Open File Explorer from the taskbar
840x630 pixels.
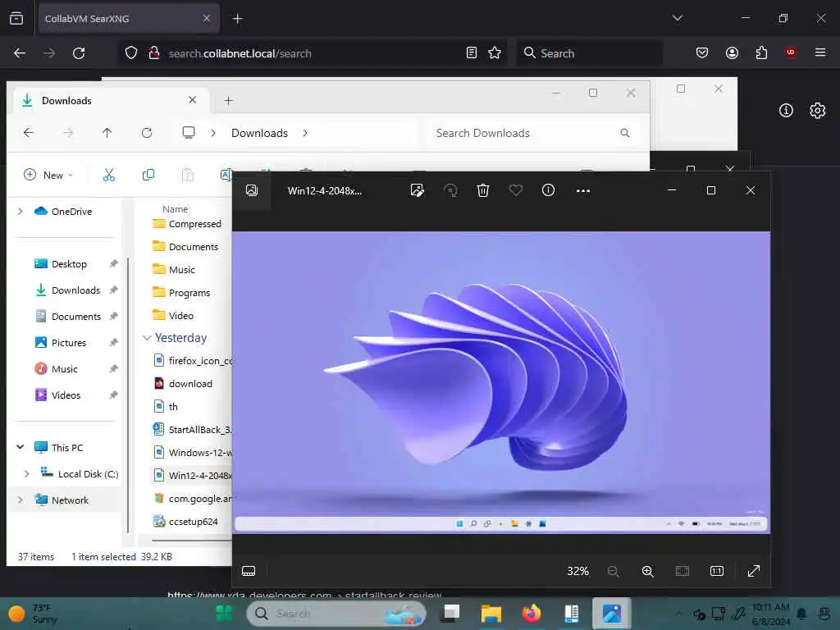point(491,613)
